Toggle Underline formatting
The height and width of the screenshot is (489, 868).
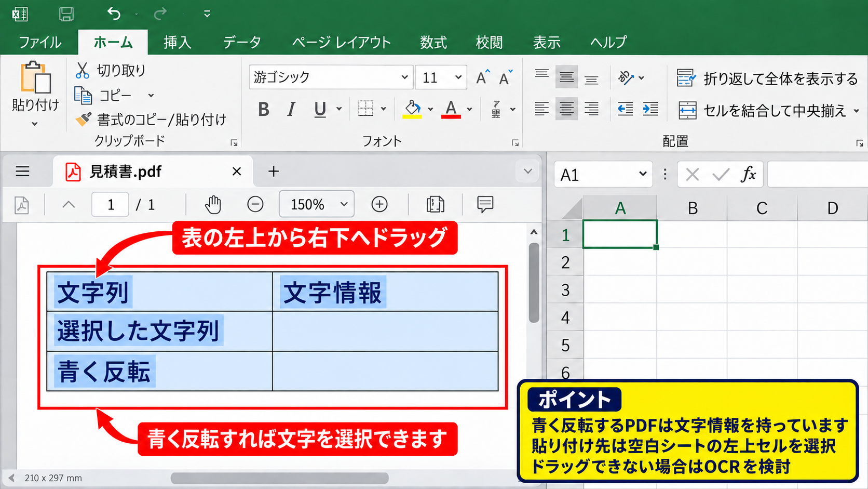click(320, 109)
